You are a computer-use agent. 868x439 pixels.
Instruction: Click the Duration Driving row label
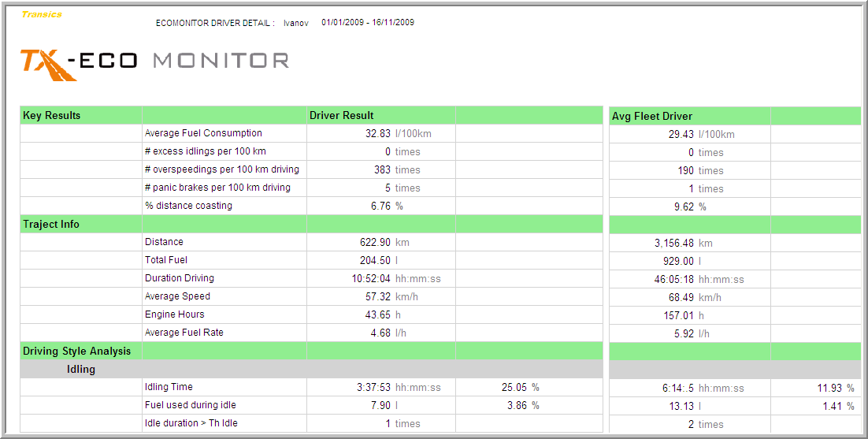click(x=180, y=278)
